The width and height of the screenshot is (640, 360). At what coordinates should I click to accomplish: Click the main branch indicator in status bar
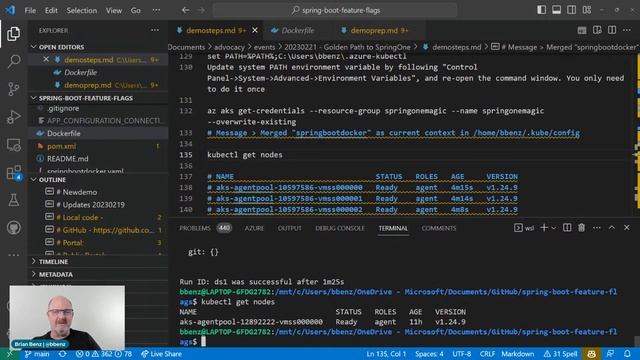37,354
